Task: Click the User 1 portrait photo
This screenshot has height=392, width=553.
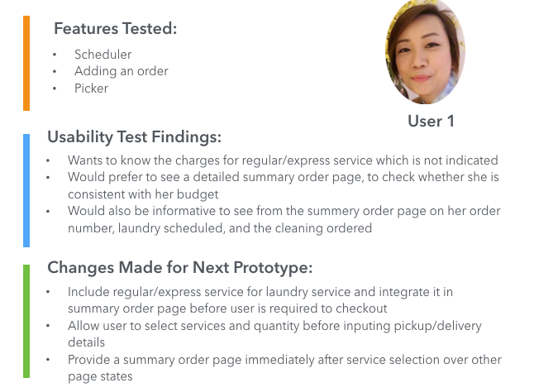Action: point(425,52)
